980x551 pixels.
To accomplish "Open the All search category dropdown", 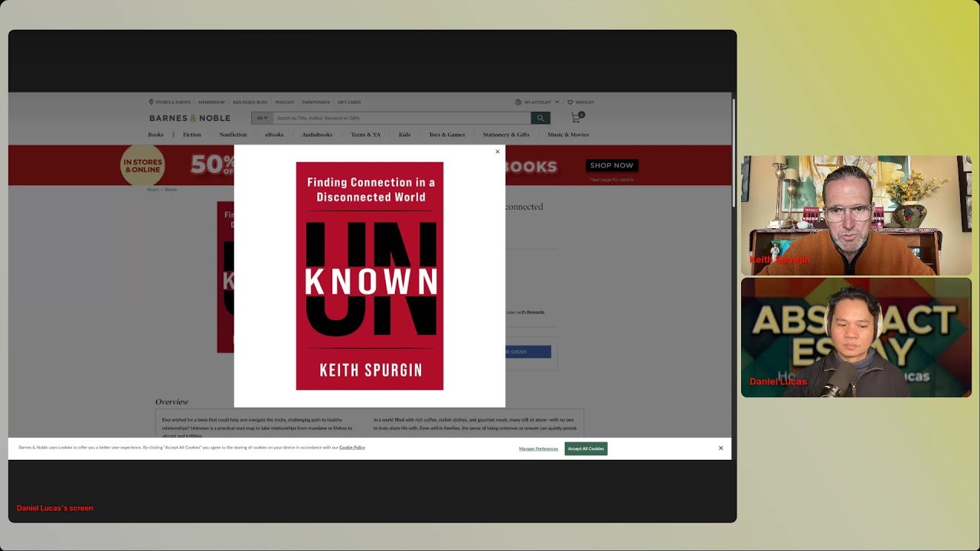I will (262, 118).
